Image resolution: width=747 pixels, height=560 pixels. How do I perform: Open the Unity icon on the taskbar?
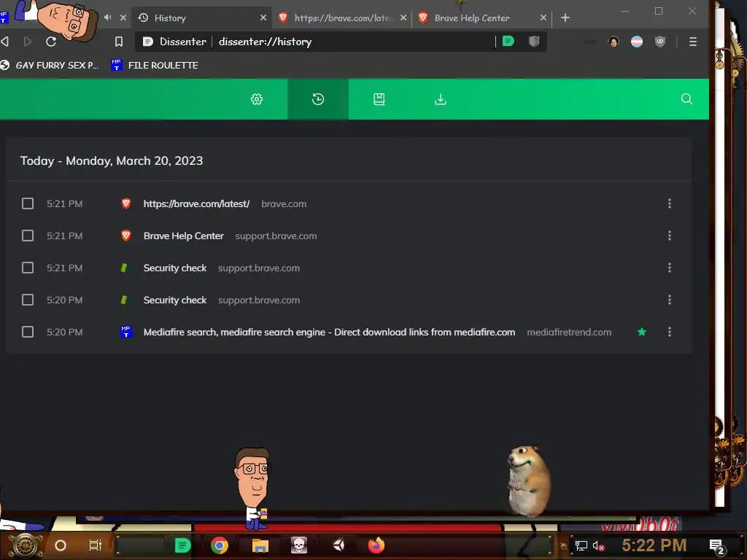point(338,545)
